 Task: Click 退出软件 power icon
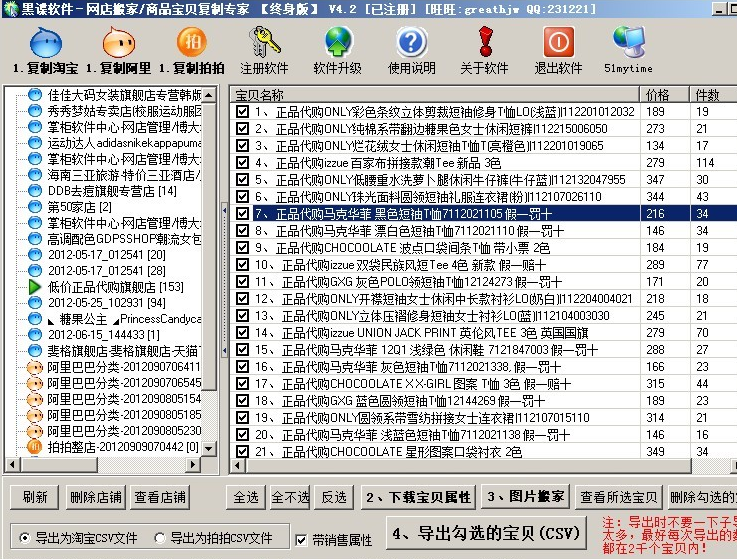pos(558,42)
